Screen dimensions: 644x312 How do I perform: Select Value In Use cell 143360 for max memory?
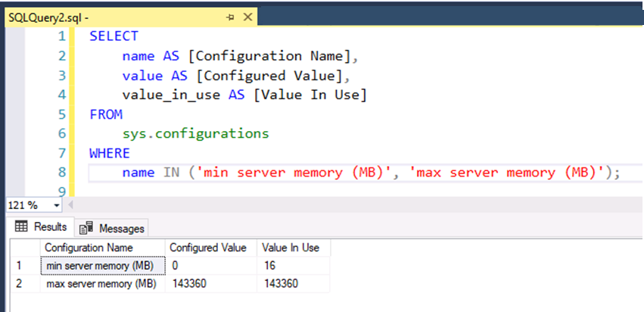tap(294, 284)
